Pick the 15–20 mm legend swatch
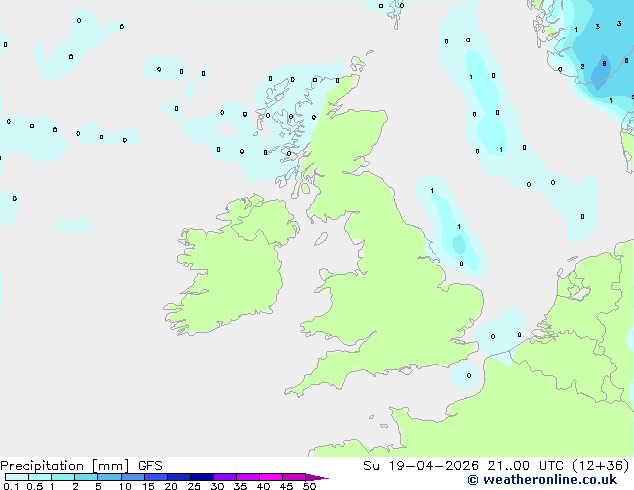 (156, 477)
